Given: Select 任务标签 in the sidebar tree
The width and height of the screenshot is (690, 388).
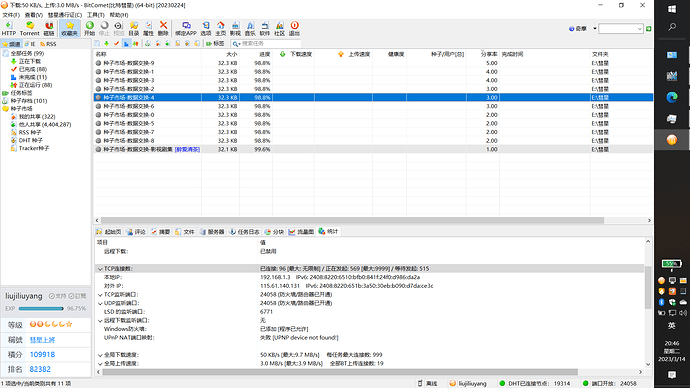Looking at the screenshot, I should tap(21, 93).
